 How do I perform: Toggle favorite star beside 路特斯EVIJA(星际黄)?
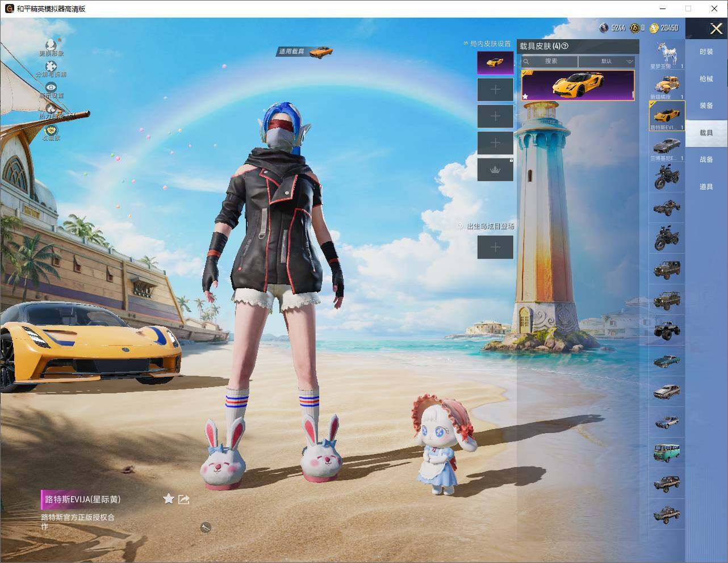point(168,499)
